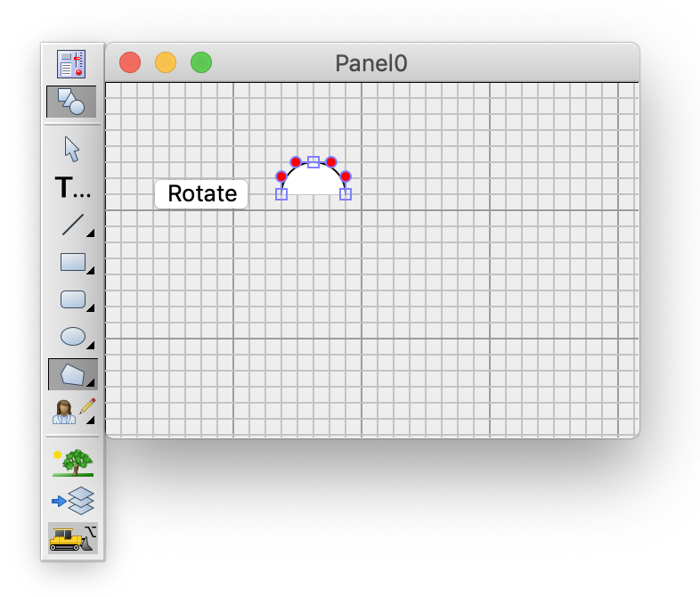The height and width of the screenshot is (597, 700).
Task: Open the user shapes person-and-pencil tool
Action: tap(72, 411)
